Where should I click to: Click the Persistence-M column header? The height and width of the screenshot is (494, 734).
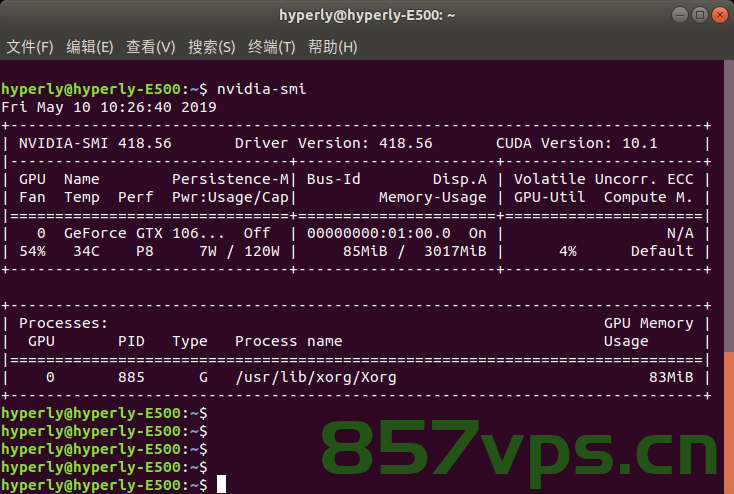tap(230, 179)
